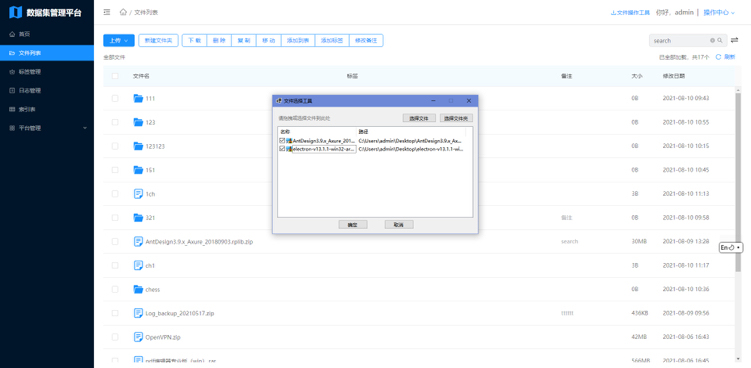Click the 下载 toolbar button
This screenshot has height=368, width=751.
click(x=194, y=41)
